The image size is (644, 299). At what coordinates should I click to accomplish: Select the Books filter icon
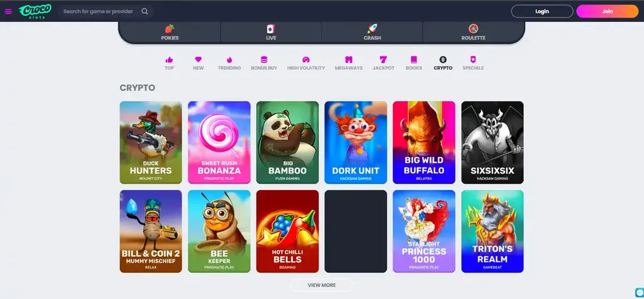(x=414, y=60)
